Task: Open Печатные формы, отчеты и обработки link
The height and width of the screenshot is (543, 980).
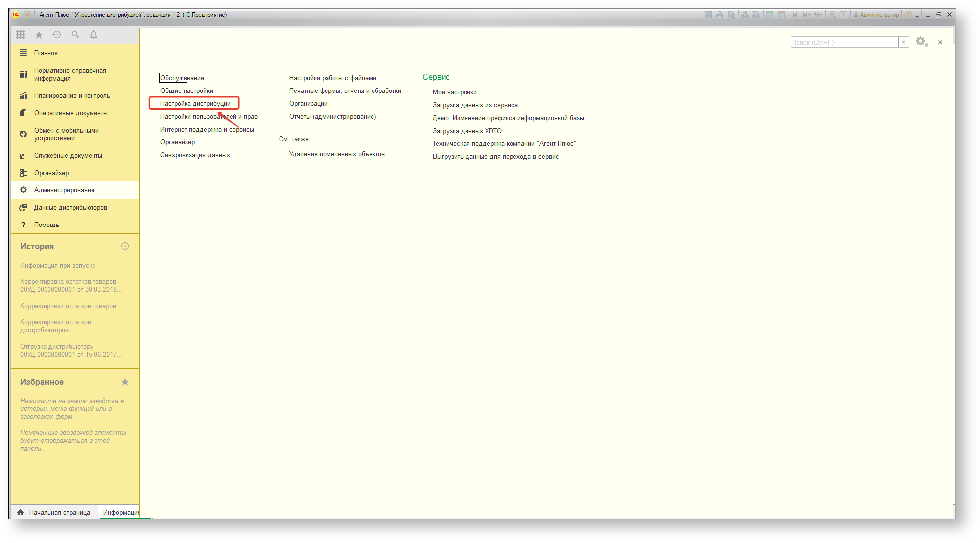Action: pyautogui.click(x=345, y=90)
